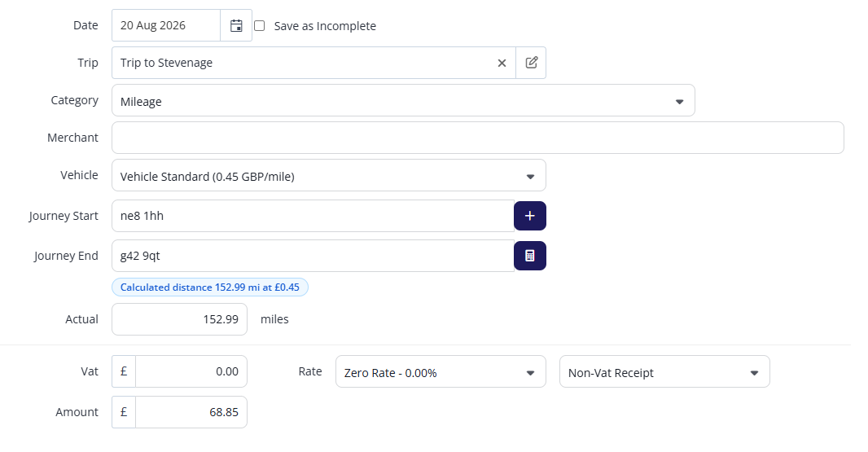Open the Zero Rate VAT rate dropdown

click(441, 371)
